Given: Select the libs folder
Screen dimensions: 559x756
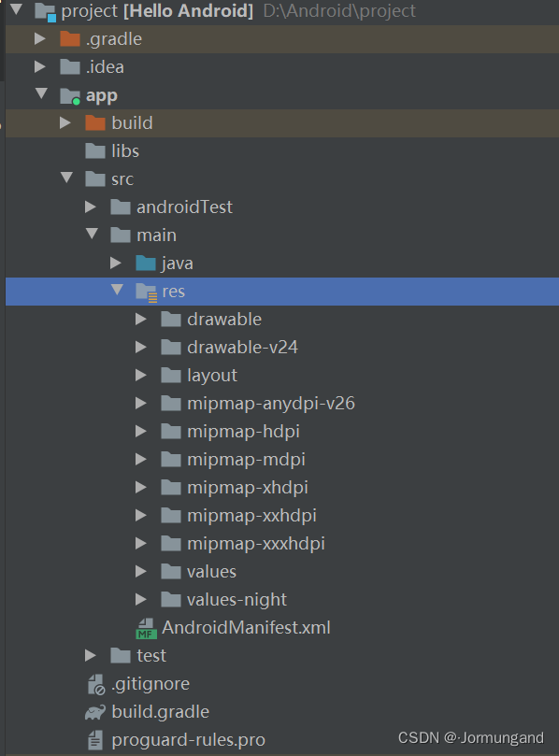Looking at the screenshot, I should [x=125, y=151].
